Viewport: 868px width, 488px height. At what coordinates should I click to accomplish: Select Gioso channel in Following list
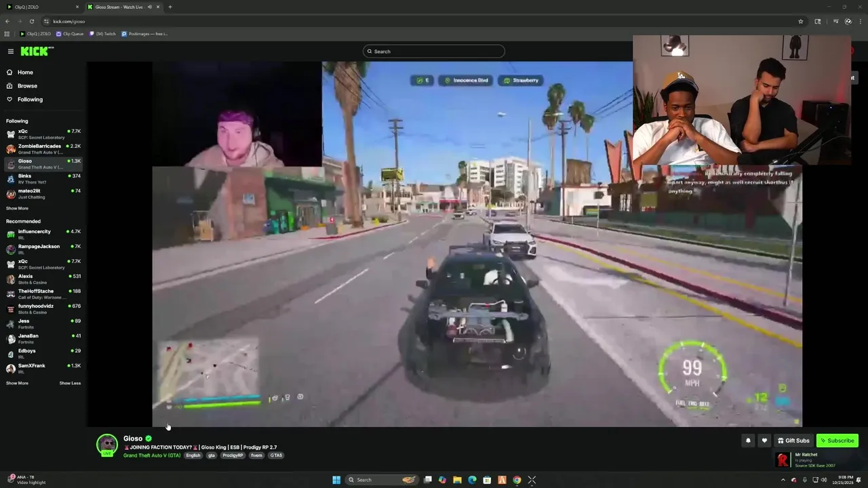tap(43, 164)
